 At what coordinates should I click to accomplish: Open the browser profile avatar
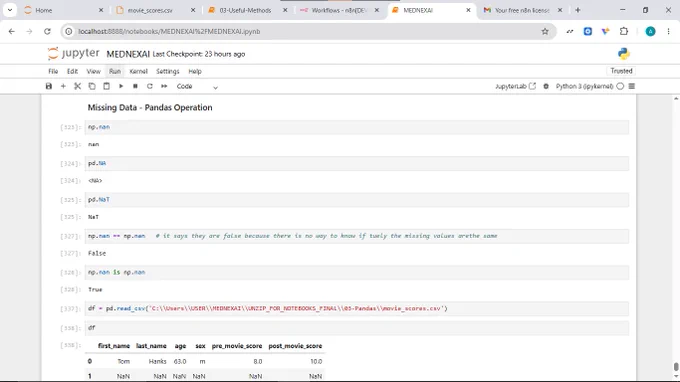[x=650, y=31]
